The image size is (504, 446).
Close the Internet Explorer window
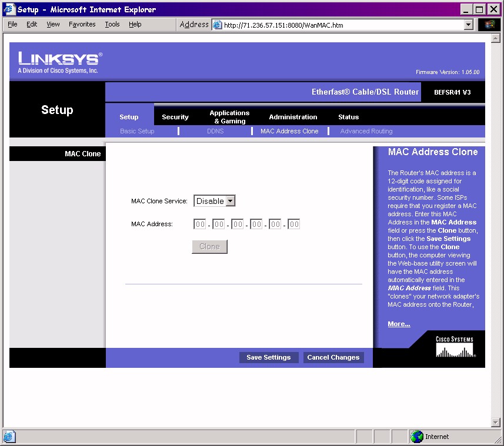tap(493, 9)
